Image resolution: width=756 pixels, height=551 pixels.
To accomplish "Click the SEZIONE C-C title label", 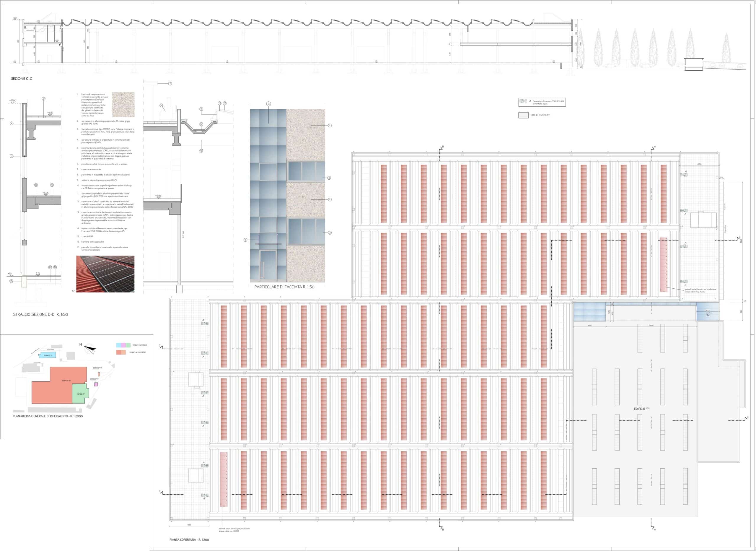I will pyautogui.click(x=22, y=79).
